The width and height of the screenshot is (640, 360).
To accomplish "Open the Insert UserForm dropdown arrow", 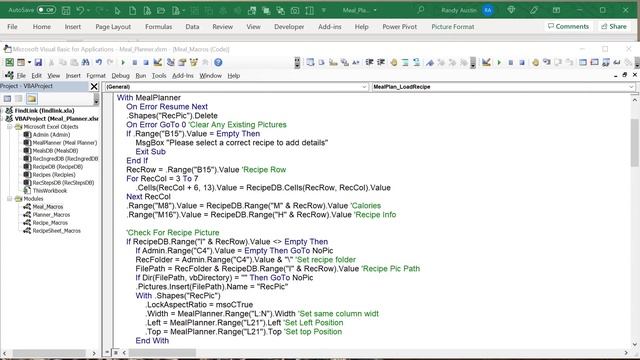I will [x=29, y=62].
